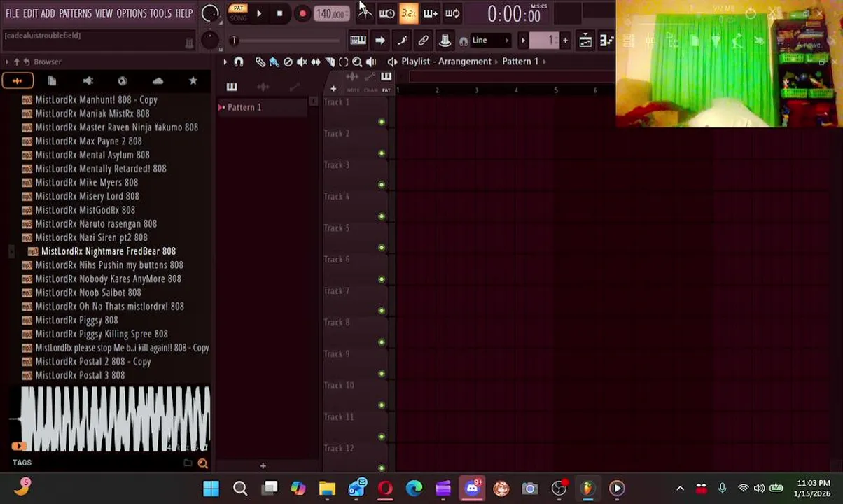Click the step editing icon
This screenshot has width=843, height=504.
[402, 41]
